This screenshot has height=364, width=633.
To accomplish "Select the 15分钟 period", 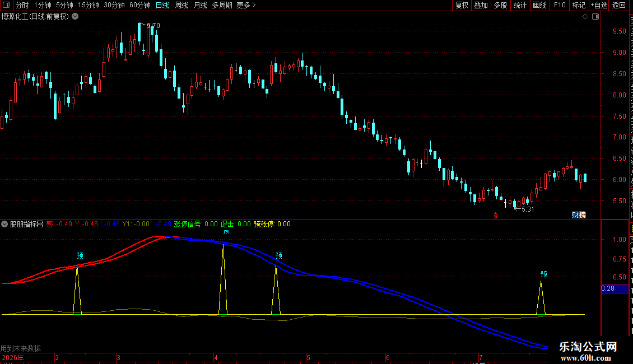I will coord(88,5).
